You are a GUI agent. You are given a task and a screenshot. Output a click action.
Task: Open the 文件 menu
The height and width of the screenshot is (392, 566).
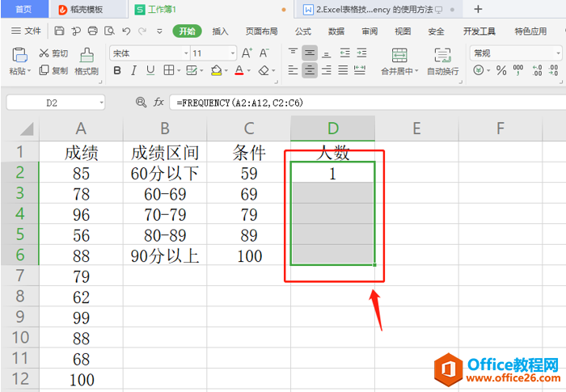(26, 31)
